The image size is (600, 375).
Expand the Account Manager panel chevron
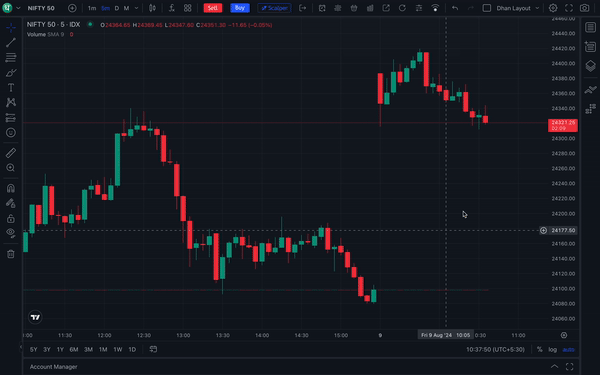(554, 367)
